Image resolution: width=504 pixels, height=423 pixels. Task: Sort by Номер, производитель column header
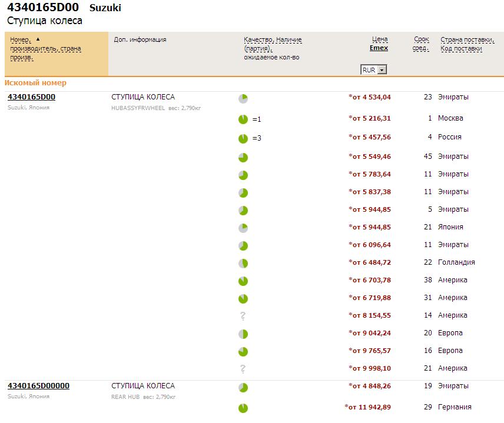pyautogui.click(x=24, y=39)
